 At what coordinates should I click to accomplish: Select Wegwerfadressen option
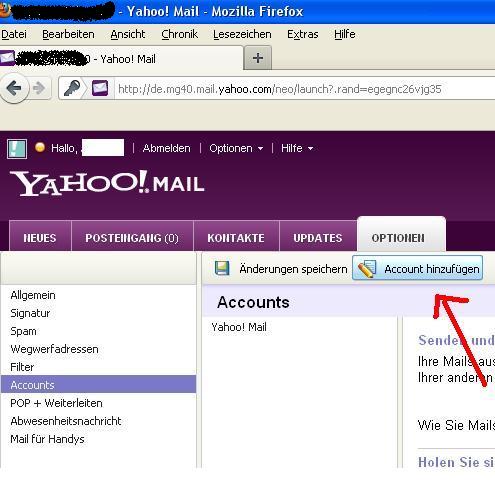(x=54, y=349)
